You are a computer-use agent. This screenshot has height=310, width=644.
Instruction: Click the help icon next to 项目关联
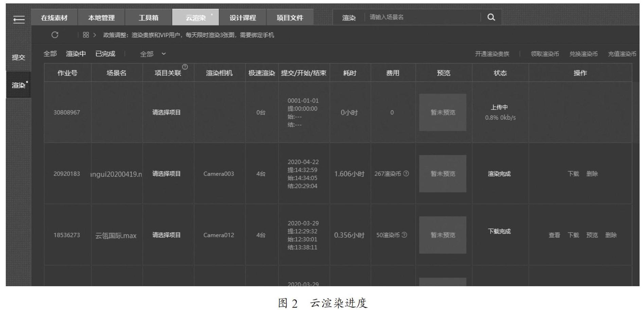coord(185,67)
